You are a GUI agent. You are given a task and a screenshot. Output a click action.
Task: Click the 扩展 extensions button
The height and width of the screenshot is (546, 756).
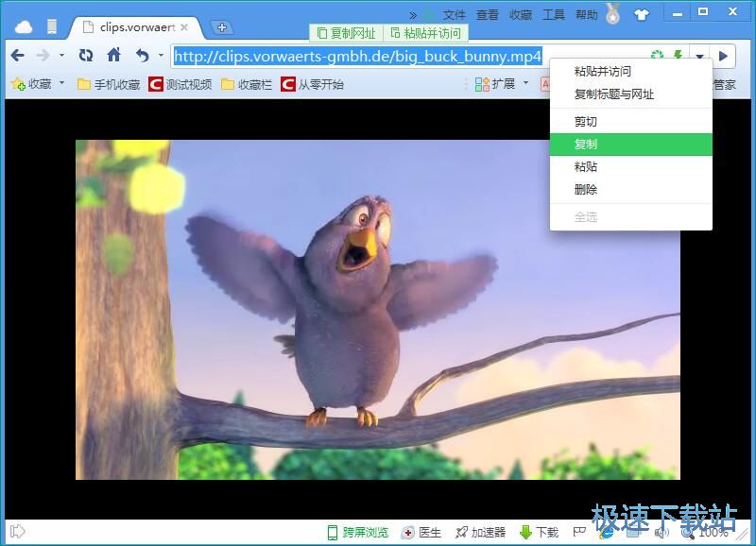[495, 84]
